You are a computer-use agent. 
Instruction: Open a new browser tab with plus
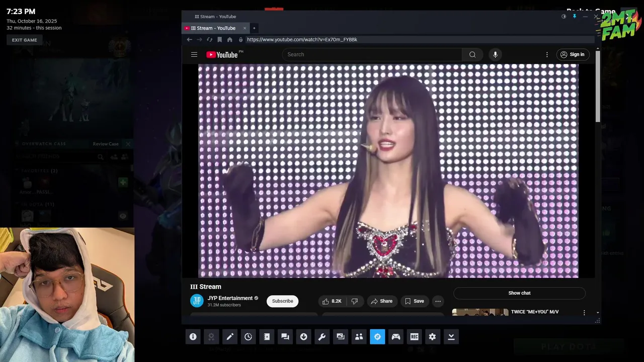[x=254, y=28]
